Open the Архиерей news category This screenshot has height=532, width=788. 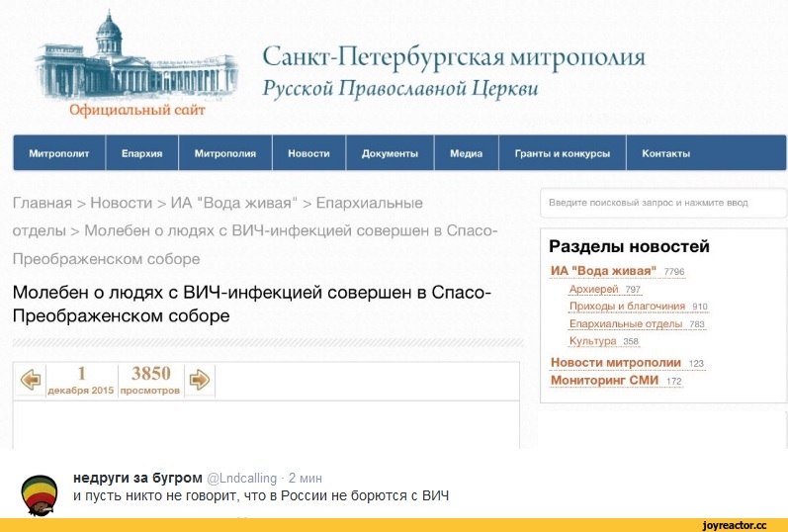coord(593,289)
